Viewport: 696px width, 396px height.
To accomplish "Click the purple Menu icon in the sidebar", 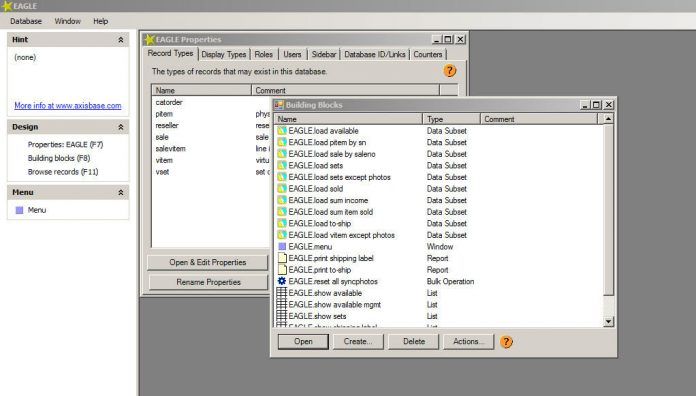I will click(20, 210).
